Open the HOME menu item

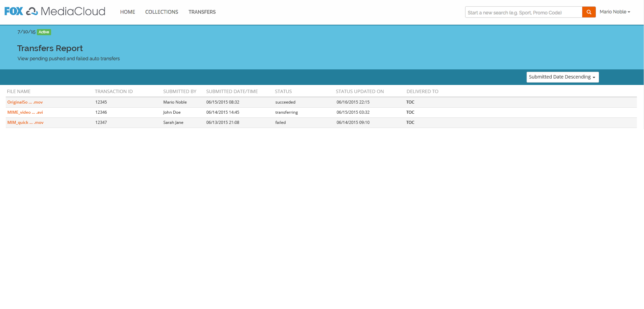tap(128, 12)
